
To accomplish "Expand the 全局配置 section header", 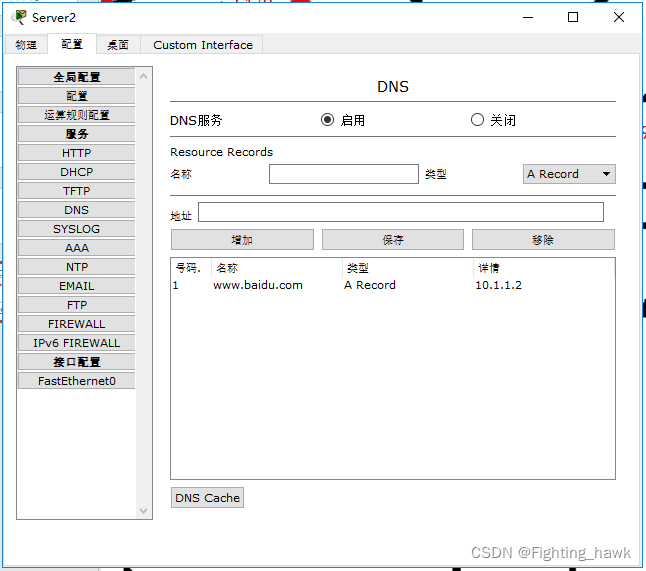I will click(77, 77).
